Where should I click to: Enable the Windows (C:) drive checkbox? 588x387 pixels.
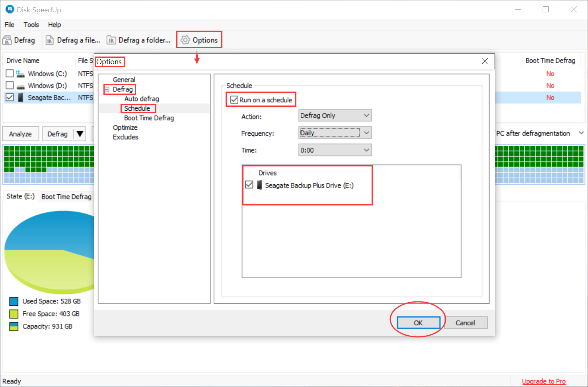point(10,73)
